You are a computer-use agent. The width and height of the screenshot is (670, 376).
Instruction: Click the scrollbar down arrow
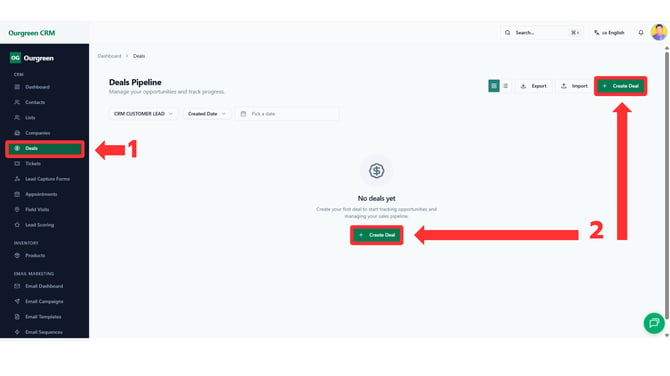pos(667,335)
